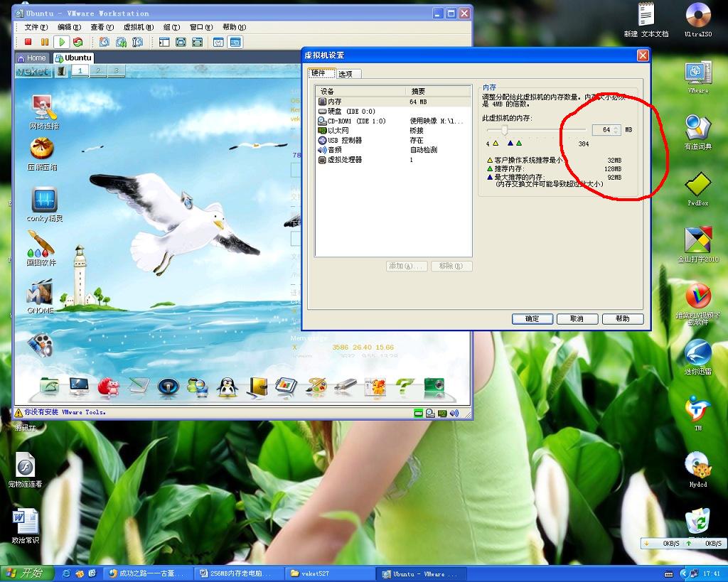Open the 金山打字2010 host desktop icon
The width and height of the screenshot is (728, 582).
pyautogui.click(x=698, y=244)
